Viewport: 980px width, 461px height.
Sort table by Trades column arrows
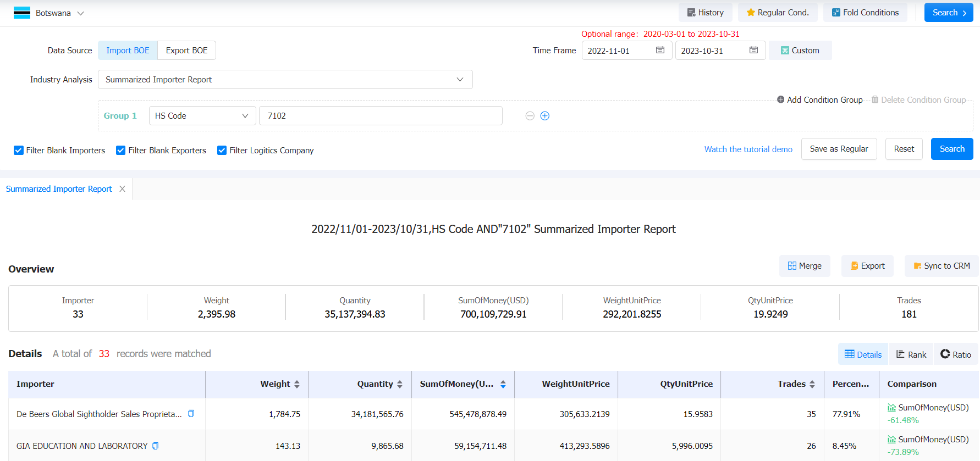coord(812,385)
